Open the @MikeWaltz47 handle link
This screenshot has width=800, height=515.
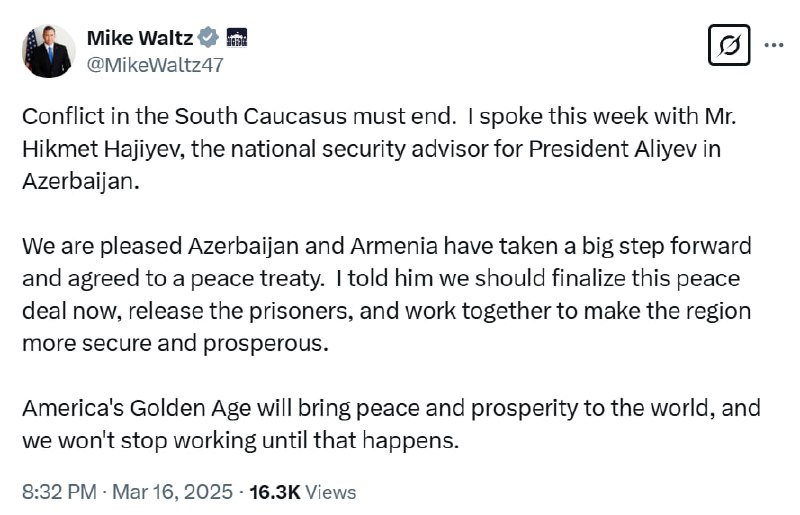click(x=155, y=65)
